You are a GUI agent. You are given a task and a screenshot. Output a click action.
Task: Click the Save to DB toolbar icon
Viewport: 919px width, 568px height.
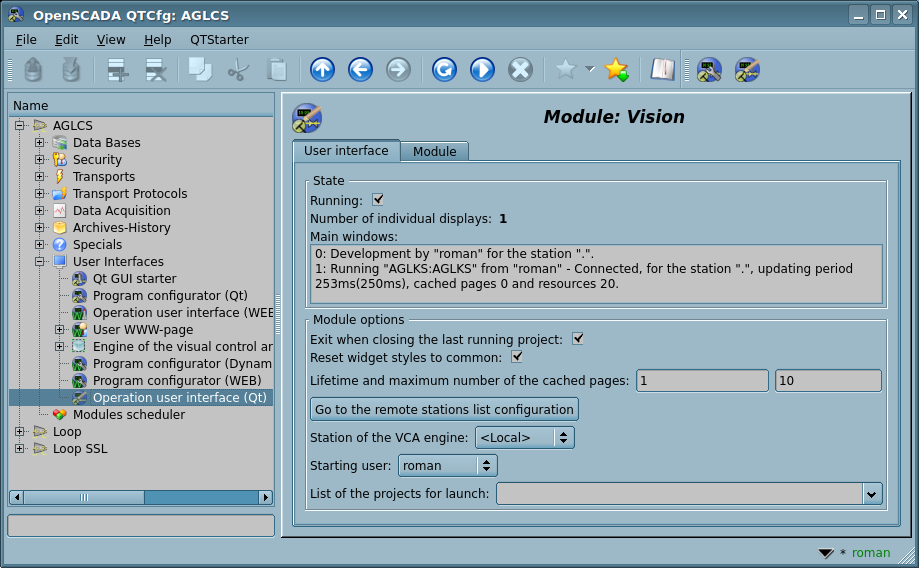(71, 70)
